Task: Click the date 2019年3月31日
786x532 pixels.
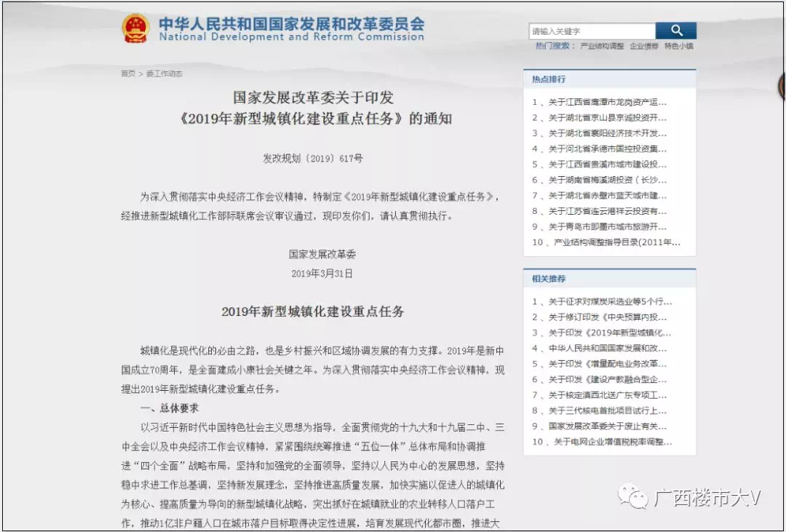Action: click(322, 274)
